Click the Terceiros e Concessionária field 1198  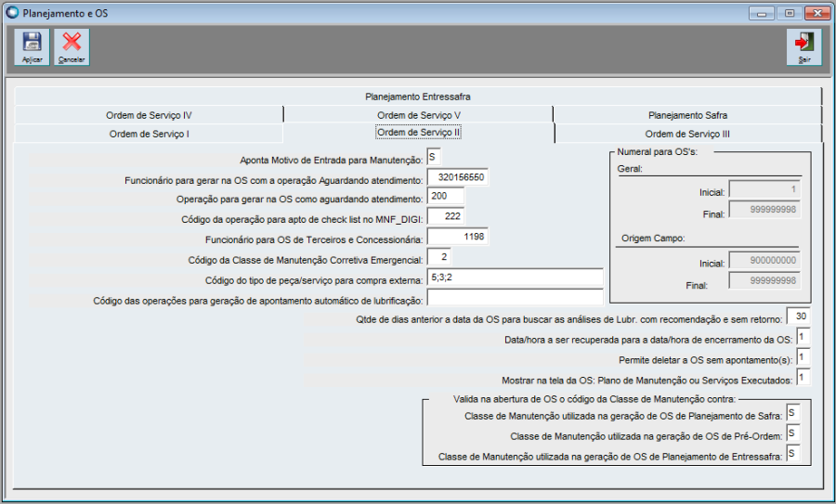point(457,237)
